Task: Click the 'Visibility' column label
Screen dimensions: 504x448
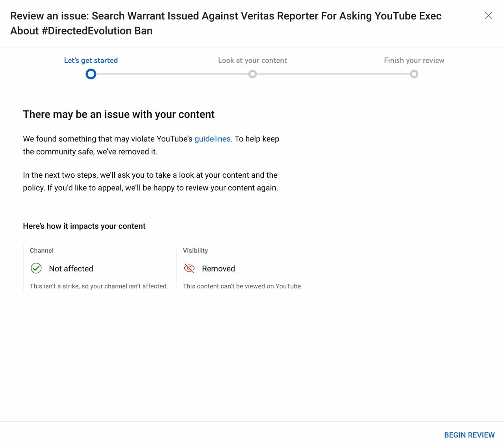Action: [x=195, y=251]
